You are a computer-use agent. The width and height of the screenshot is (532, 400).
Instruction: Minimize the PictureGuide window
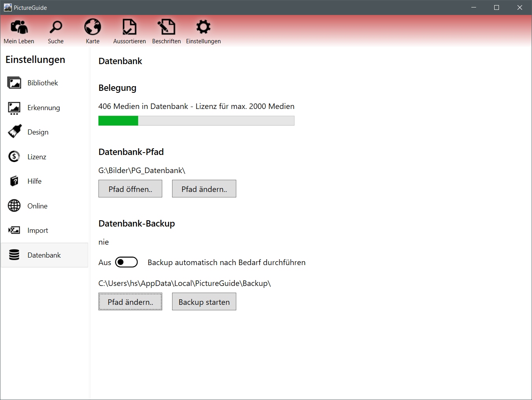click(x=474, y=7)
